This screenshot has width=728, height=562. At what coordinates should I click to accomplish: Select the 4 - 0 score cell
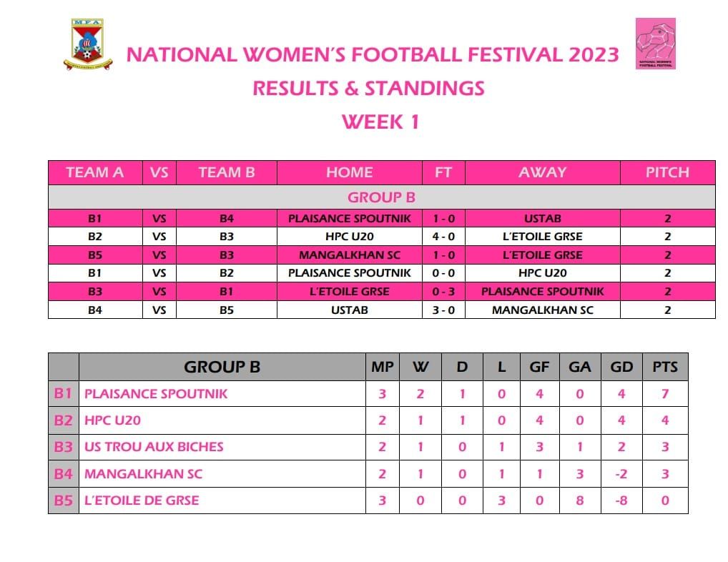click(443, 236)
